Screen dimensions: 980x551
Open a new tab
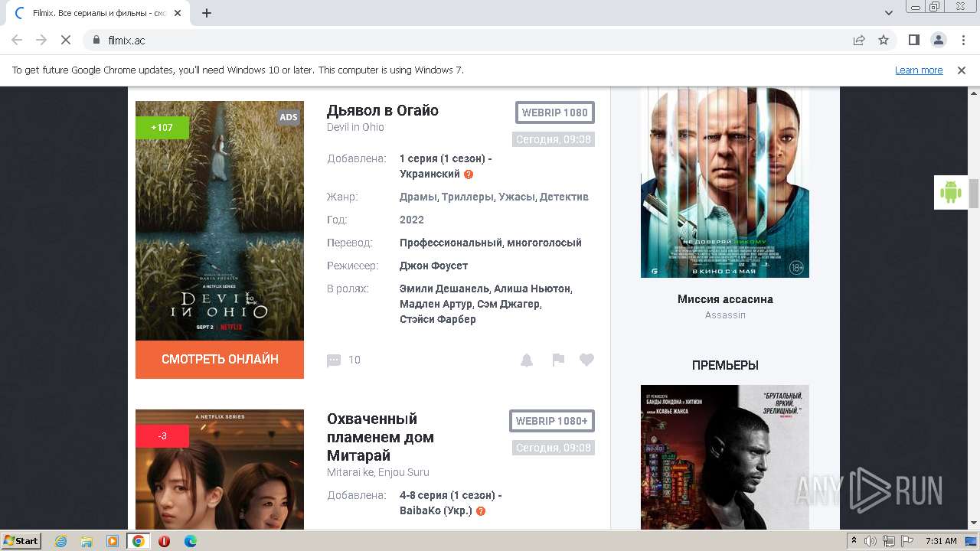pyautogui.click(x=207, y=13)
